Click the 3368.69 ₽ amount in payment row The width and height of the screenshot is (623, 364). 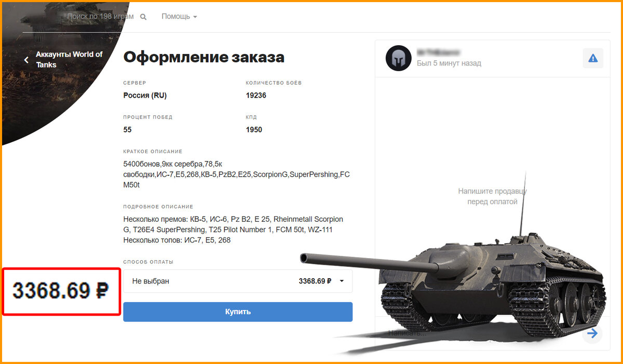[x=315, y=281]
